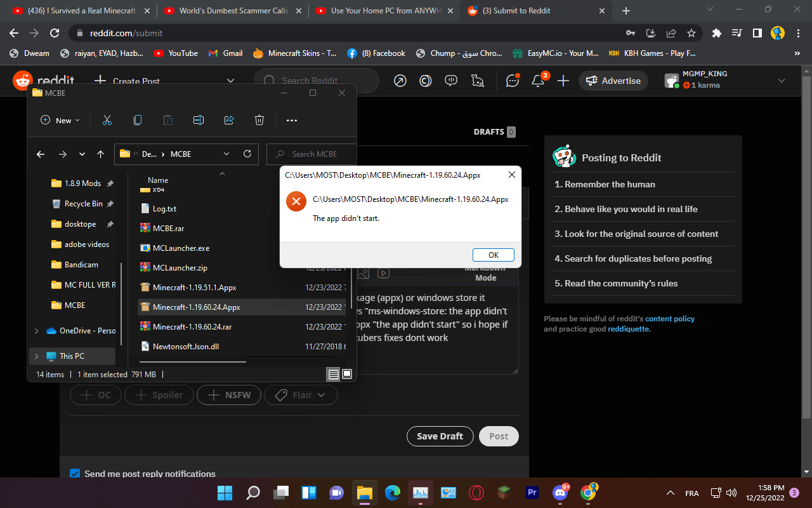Viewport: 812px width, 508px height.
Task: Open the Reddit user account dropdown
Action: pyautogui.click(x=782, y=81)
